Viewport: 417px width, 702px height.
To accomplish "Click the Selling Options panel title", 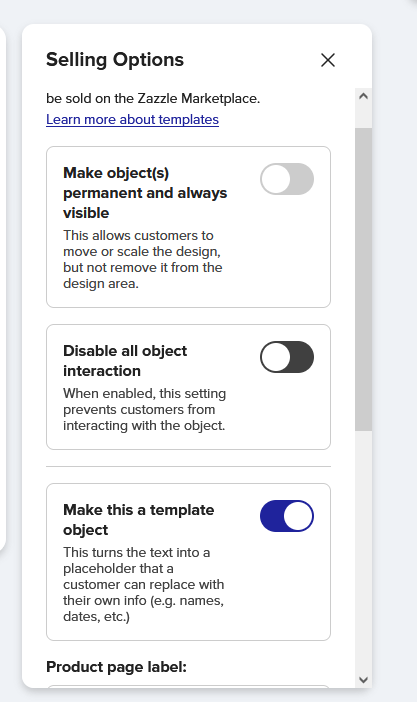I will 115,60.
